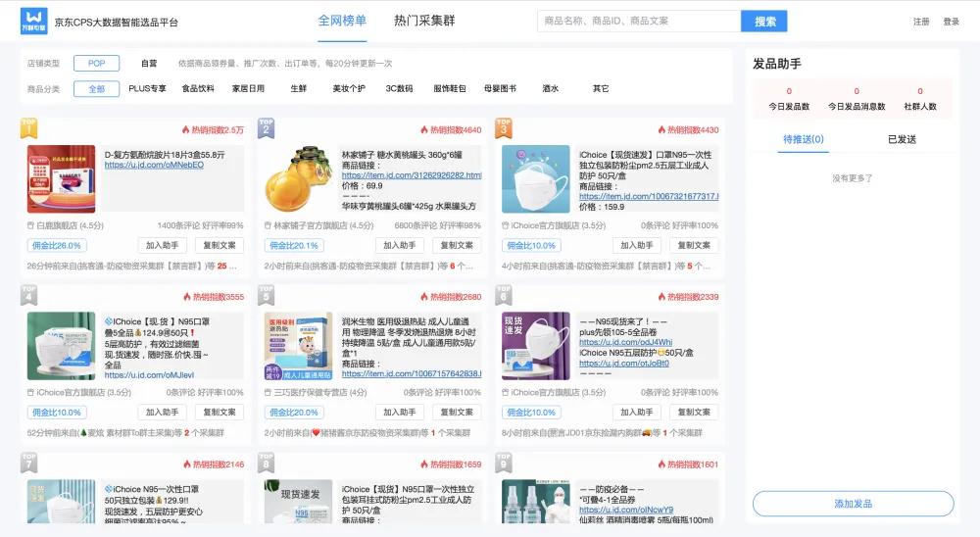980x537 pixels.
Task: Click the TOP 7 ribbon badge
Action: (x=28, y=463)
